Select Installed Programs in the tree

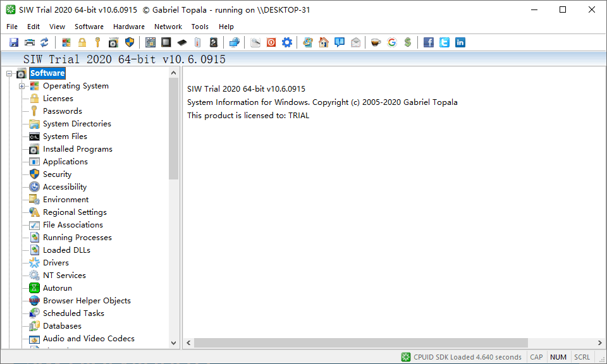click(x=77, y=149)
